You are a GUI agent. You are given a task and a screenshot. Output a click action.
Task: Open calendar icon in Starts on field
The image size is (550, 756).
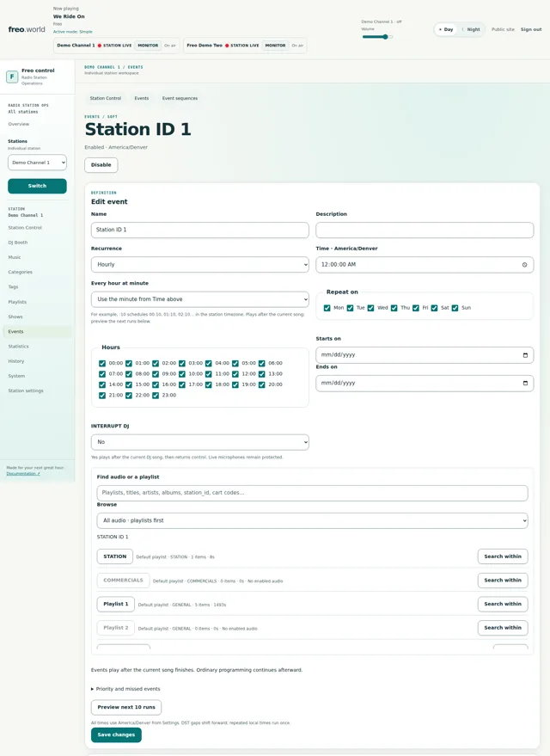coord(525,355)
